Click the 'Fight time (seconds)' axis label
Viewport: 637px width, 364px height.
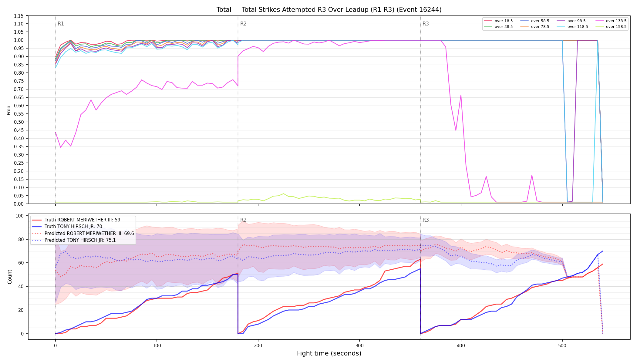coord(329,353)
